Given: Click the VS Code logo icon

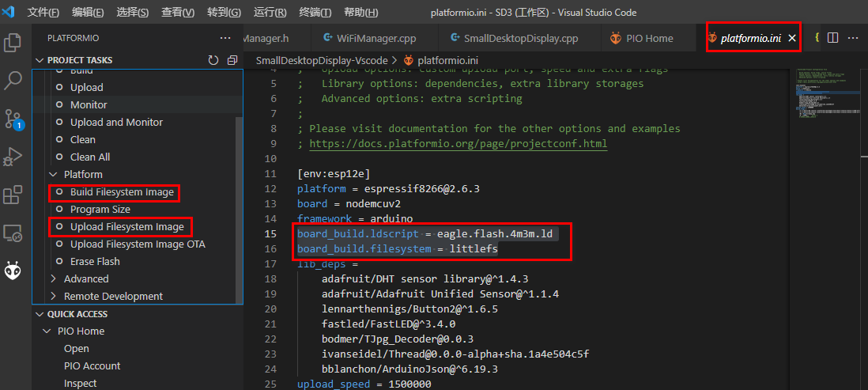Looking at the screenshot, I should pyautogui.click(x=9, y=12).
